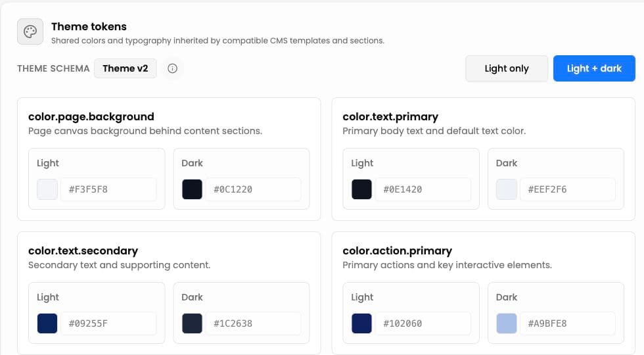This screenshot has height=355, width=644.
Task: Click the color.action.primary token name
Action: tap(397, 250)
